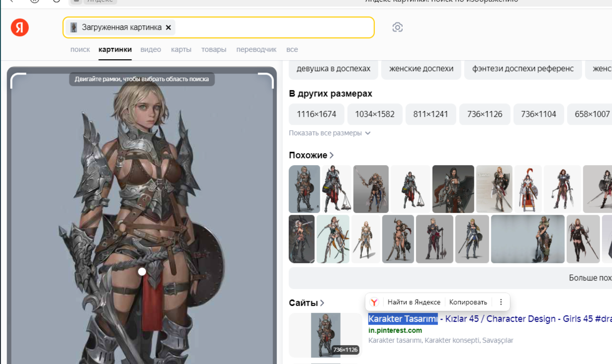Open the 1116×1674 size variant

click(x=317, y=114)
